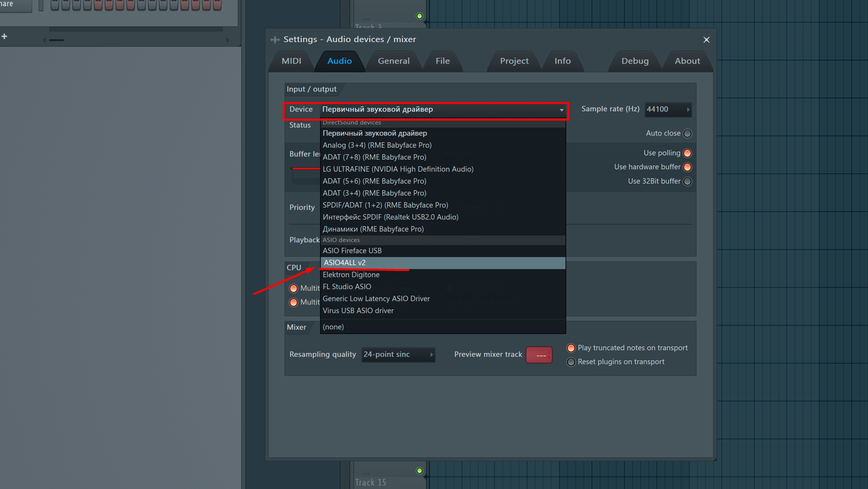Select ASIO4ALL v2 from device list
Image resolution: width=868 pixels, height=489 pixels.
click(443, 263)
